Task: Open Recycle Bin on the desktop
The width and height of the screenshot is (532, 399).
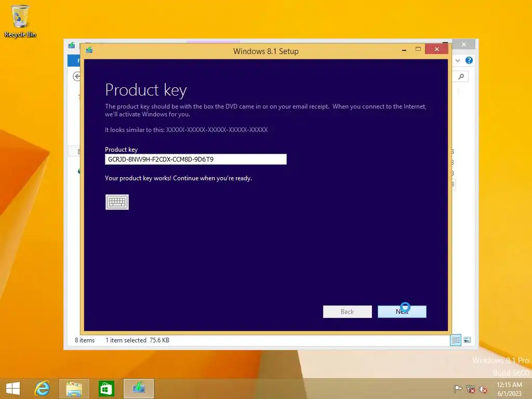Action: (x=20, y=21)
